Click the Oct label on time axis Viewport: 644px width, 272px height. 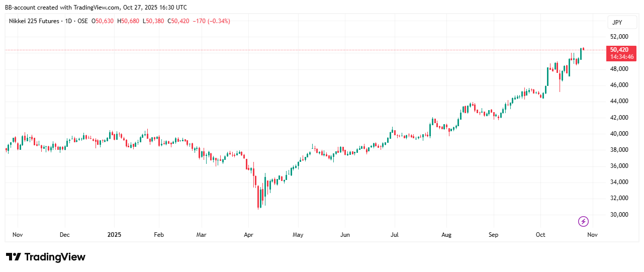(x=540, y=235)
